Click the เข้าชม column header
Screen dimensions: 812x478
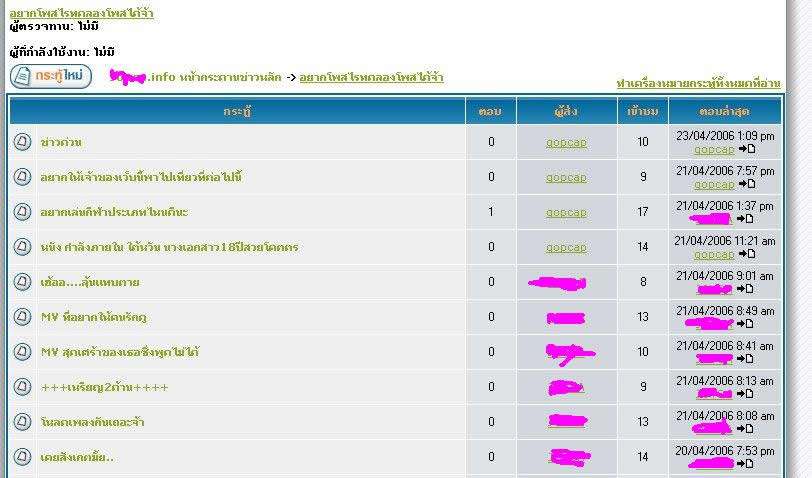642,111
